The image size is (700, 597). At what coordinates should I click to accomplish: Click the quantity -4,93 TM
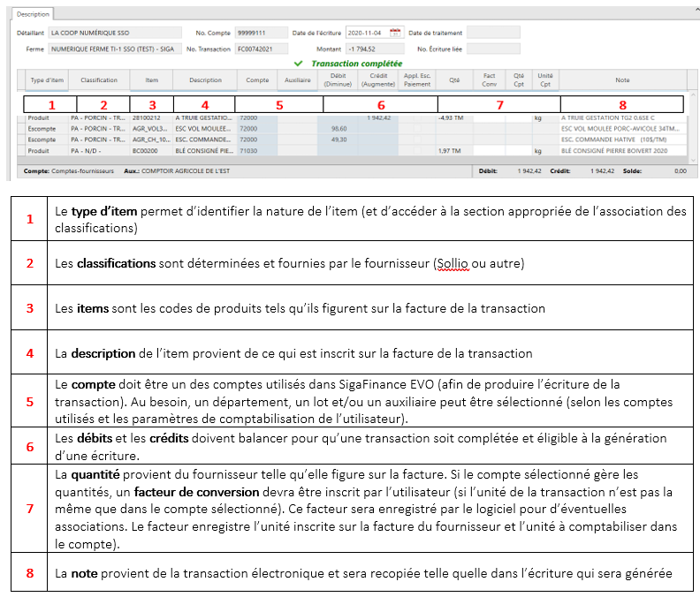pyautogui.click(x=451, y=117)
